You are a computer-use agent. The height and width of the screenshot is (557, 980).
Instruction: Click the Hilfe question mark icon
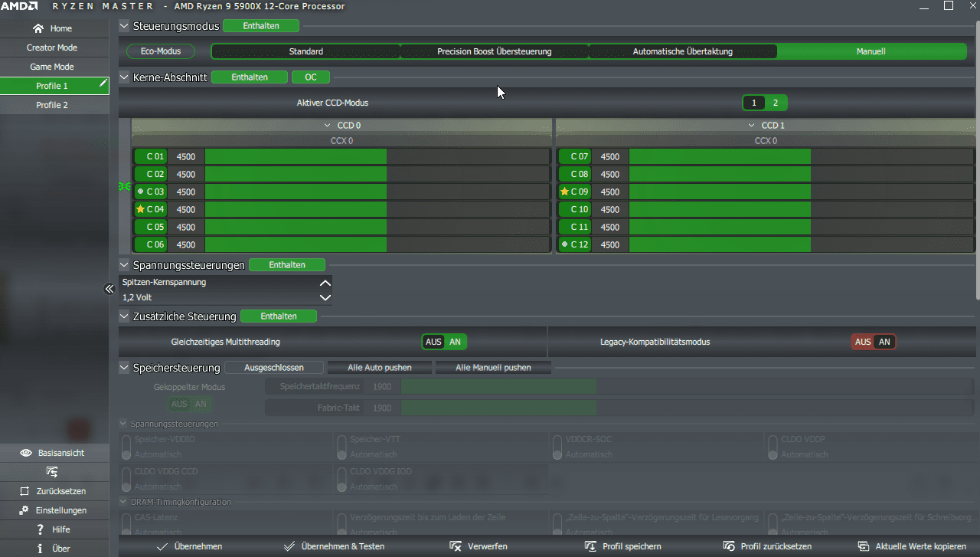click(40, 529)
